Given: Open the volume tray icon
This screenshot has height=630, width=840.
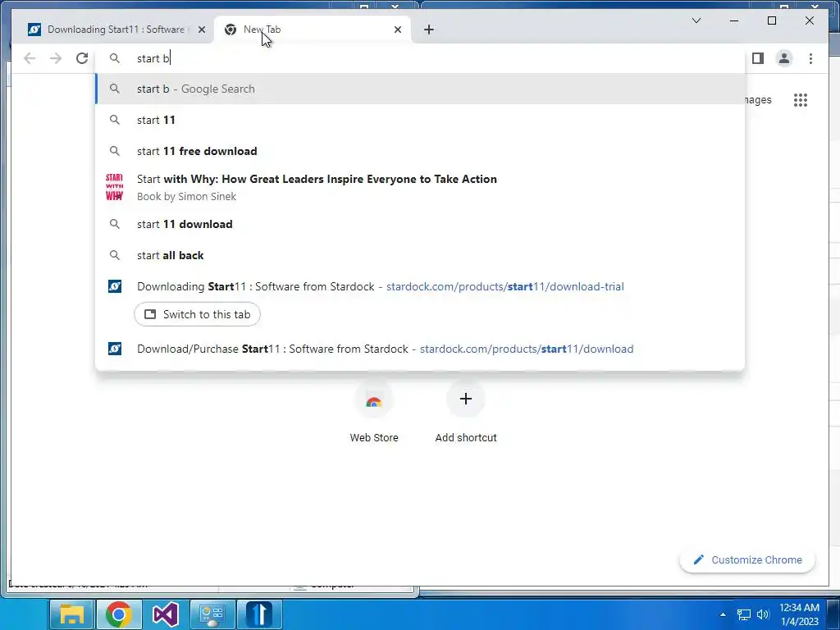Looking at the screenshot, I should pos(764,614).
